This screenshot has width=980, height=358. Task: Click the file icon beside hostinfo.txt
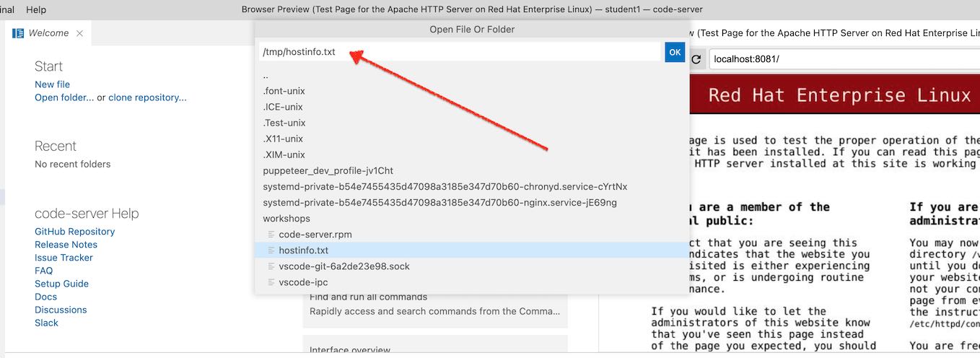(271, 250)
